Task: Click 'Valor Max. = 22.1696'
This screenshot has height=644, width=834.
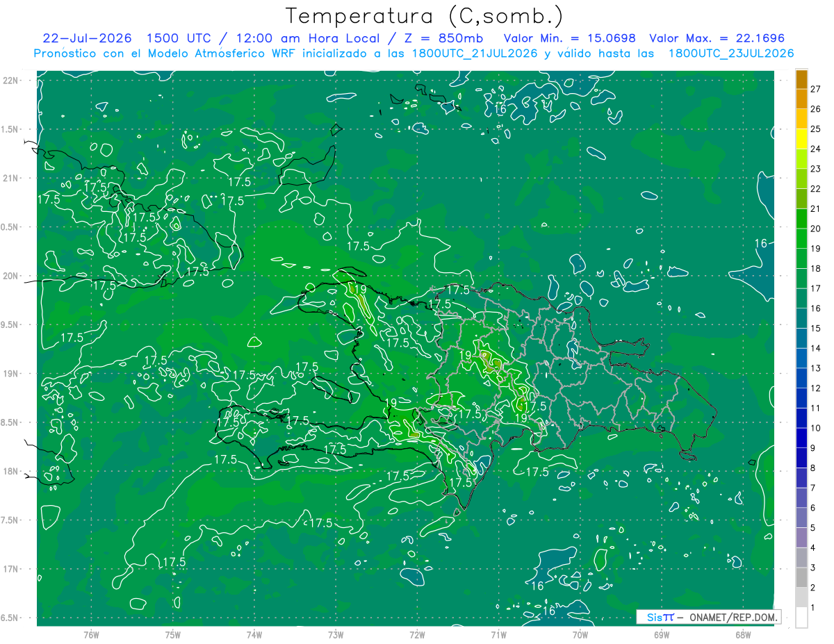Action: point(717,39)
